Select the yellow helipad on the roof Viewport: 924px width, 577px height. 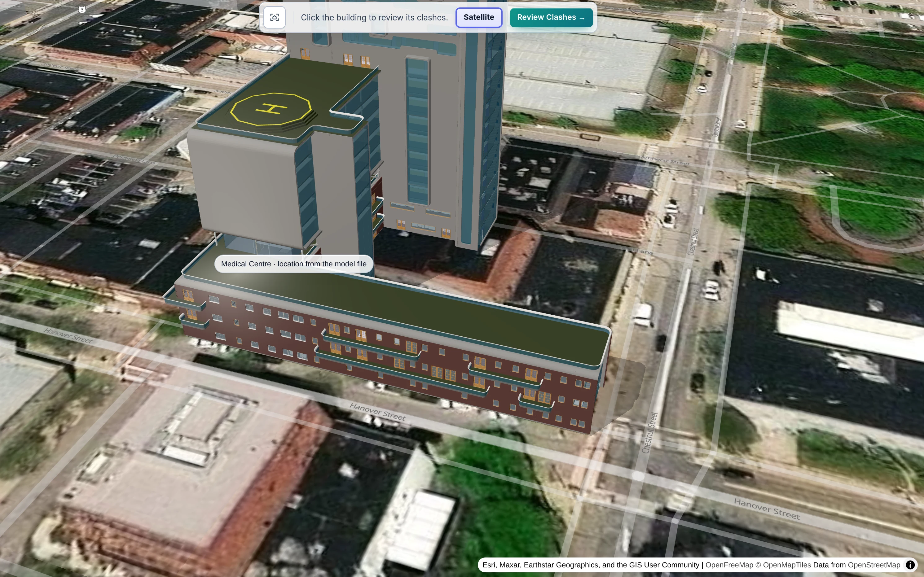271,109
